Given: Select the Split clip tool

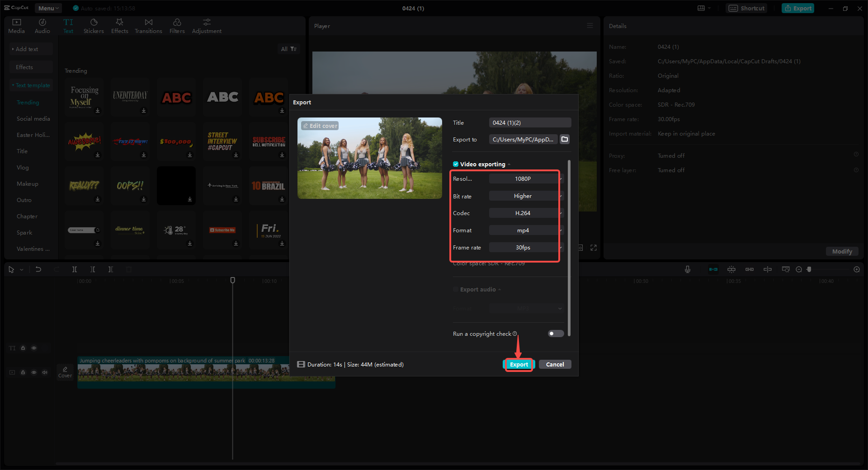Looking at the screenshot, I should click(75, 269).
